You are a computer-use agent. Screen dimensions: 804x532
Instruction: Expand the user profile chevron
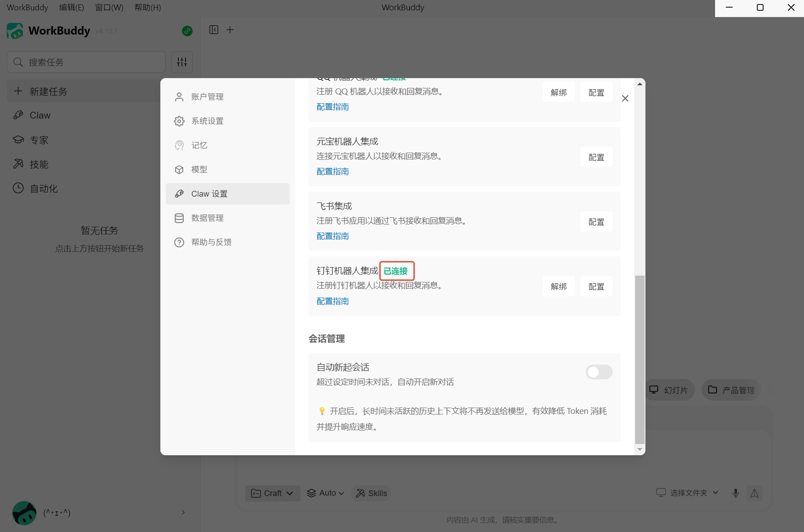[183, 512]
